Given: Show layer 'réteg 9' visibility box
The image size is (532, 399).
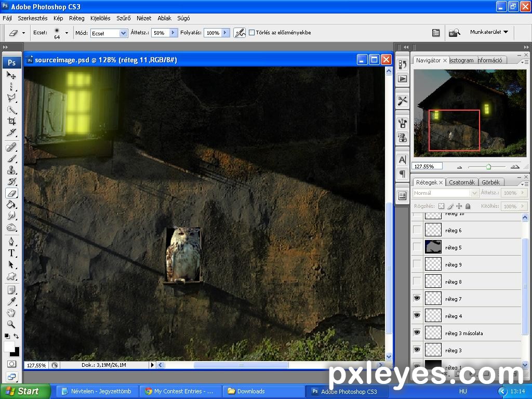Looking at the screenshot, I should click(x=417, y=264).
